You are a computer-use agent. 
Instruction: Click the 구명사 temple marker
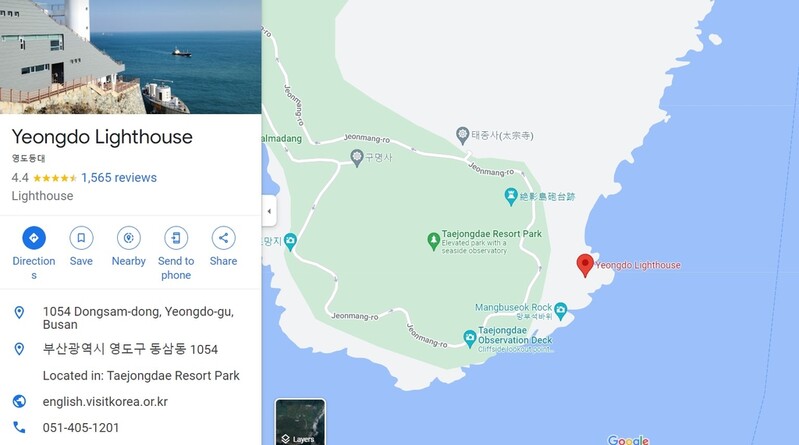(x=357, y=158)
